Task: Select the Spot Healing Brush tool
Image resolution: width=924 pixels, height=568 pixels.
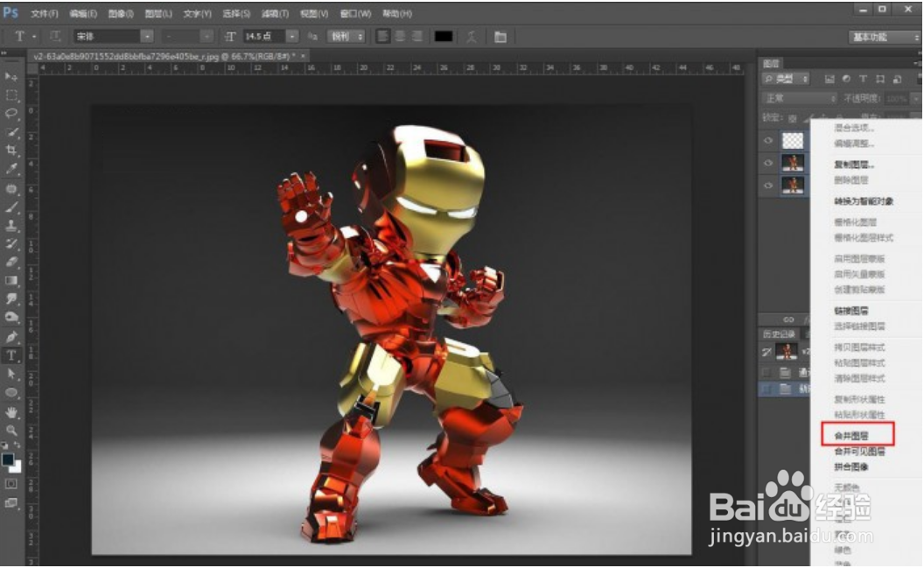Action: coord(11,188)
